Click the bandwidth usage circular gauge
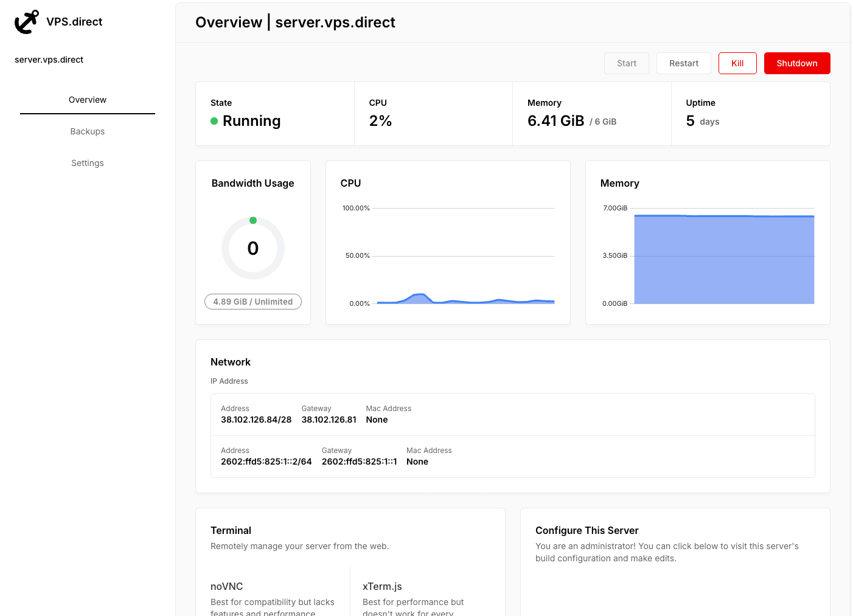853x616 pixels. click(253, 248)
